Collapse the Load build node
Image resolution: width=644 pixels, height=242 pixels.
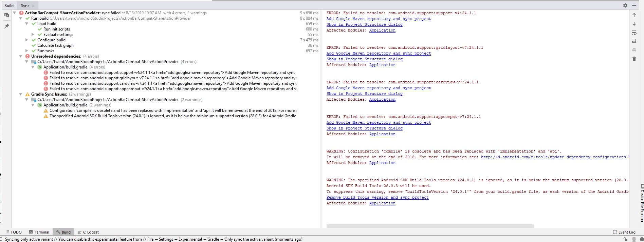click(27, 24)
